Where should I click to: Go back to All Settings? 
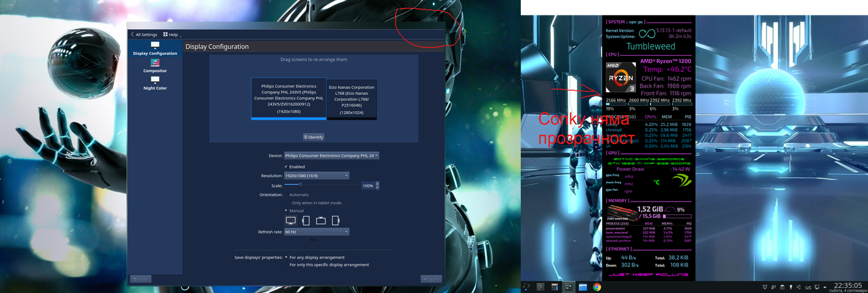click(x=144, y=35)
